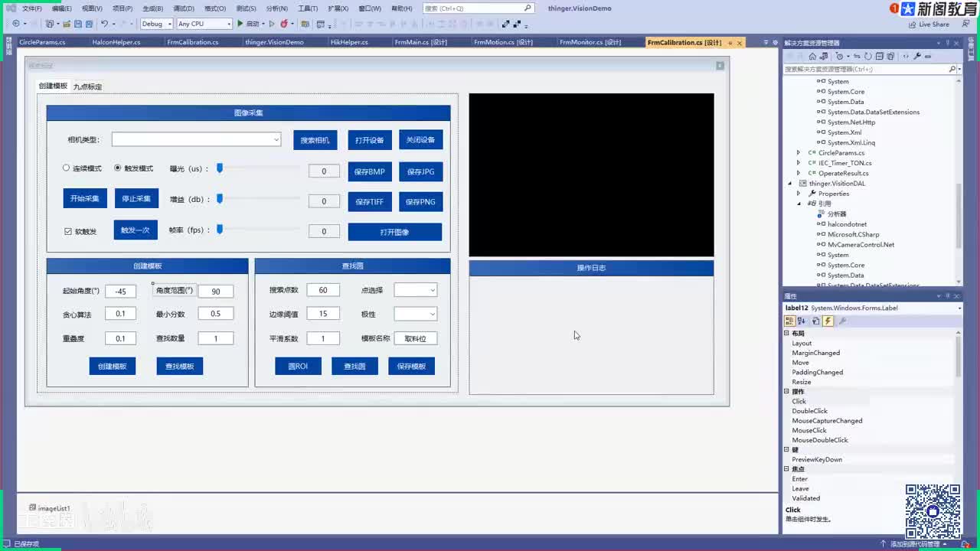980x551 pixels.
Task: Open the Any CPU platform dropdown
Action: click(x=204, y=24)
